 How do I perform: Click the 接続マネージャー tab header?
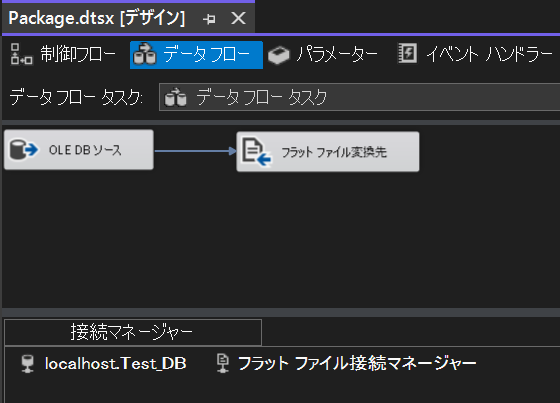pos(133,332)
